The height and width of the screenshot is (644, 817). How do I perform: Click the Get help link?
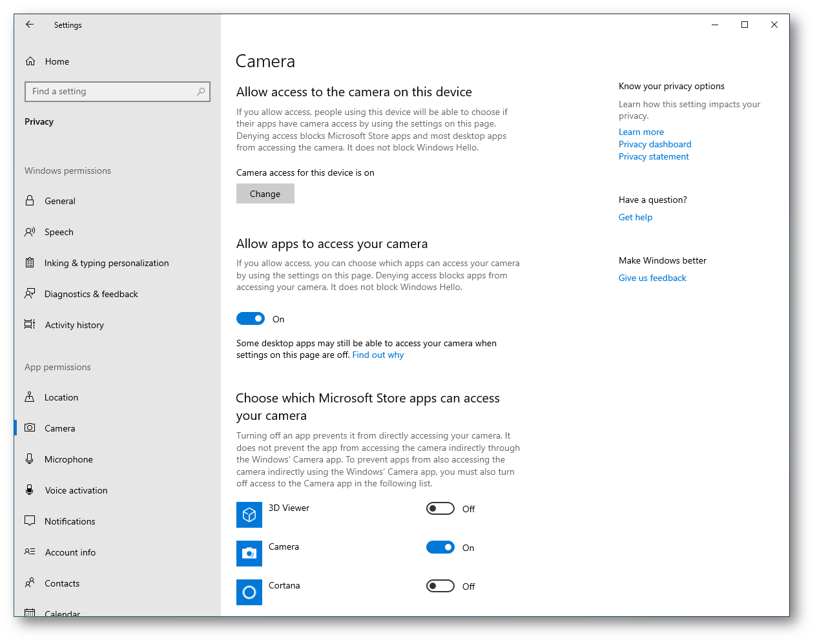point(636,217)
